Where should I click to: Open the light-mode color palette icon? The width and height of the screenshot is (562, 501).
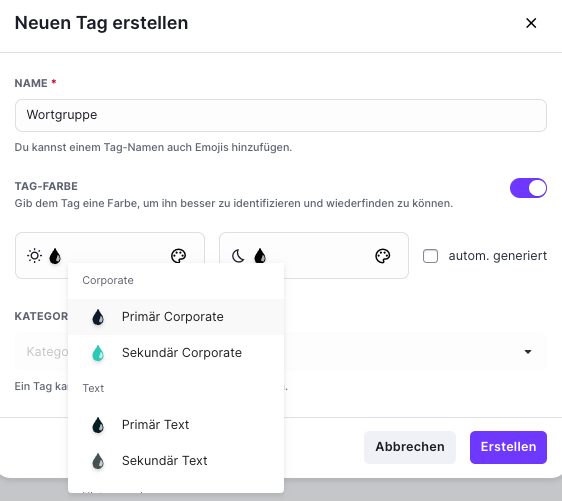178,256
